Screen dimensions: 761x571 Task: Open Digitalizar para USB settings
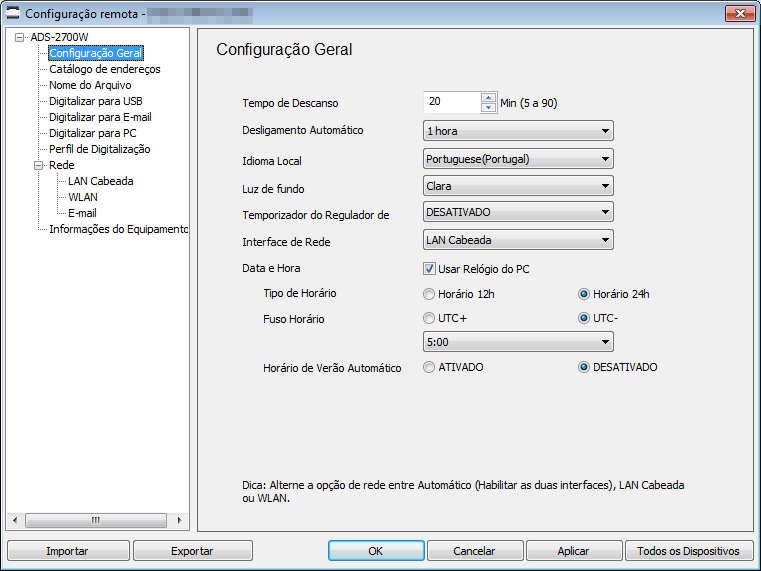(x=96, y=101)
